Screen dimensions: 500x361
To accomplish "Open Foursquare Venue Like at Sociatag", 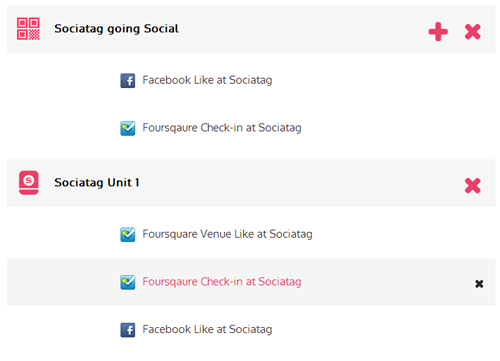I will (x=227, y=234).
